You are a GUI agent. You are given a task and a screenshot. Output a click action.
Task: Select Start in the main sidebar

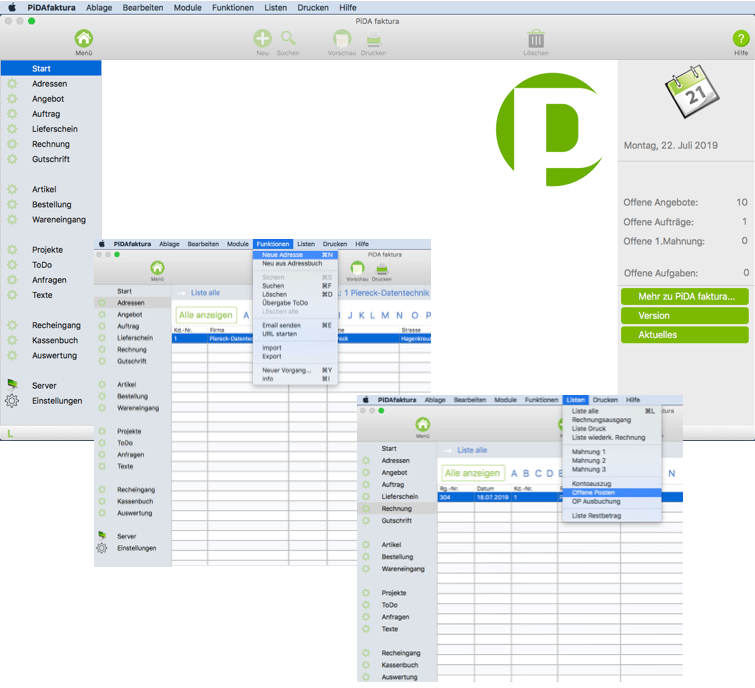click(x=51, y=68)
